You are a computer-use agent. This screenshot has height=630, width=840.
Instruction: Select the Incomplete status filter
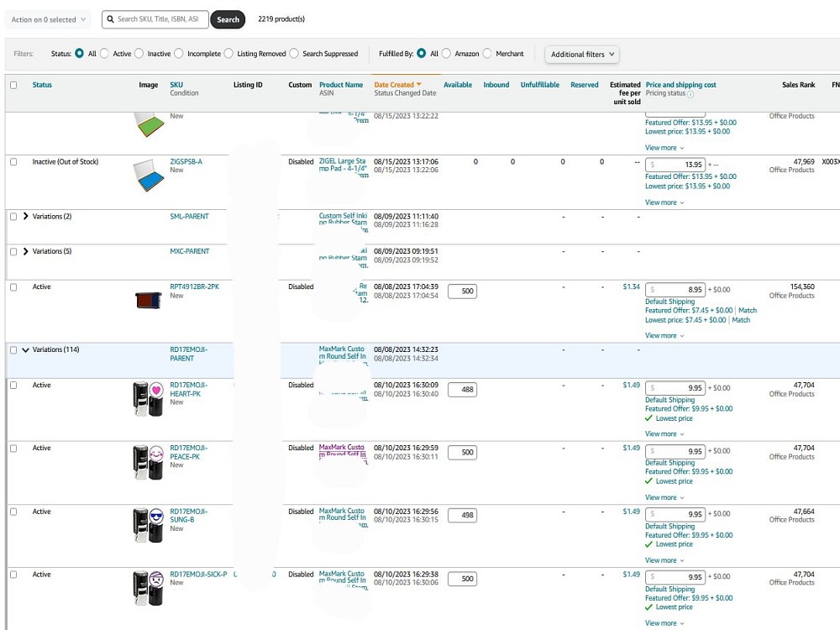(x=179, y=54)
